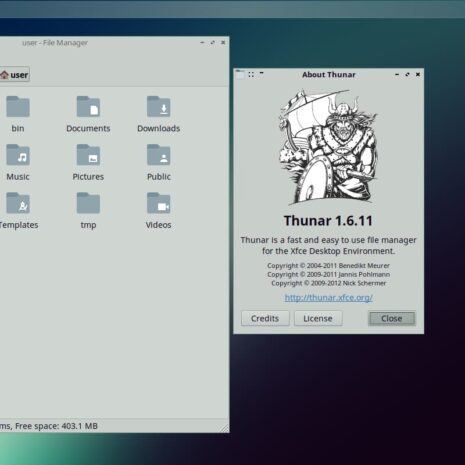Click the 'About Thunar' title bar text

[329, 75]
